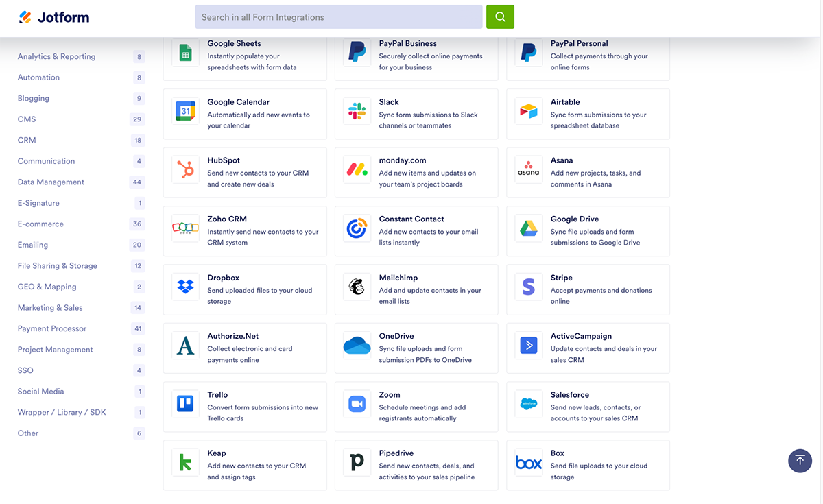Screen dimensions: 823x504
Task: Click the Jotform logo
Action: click(x=54, y=16)
